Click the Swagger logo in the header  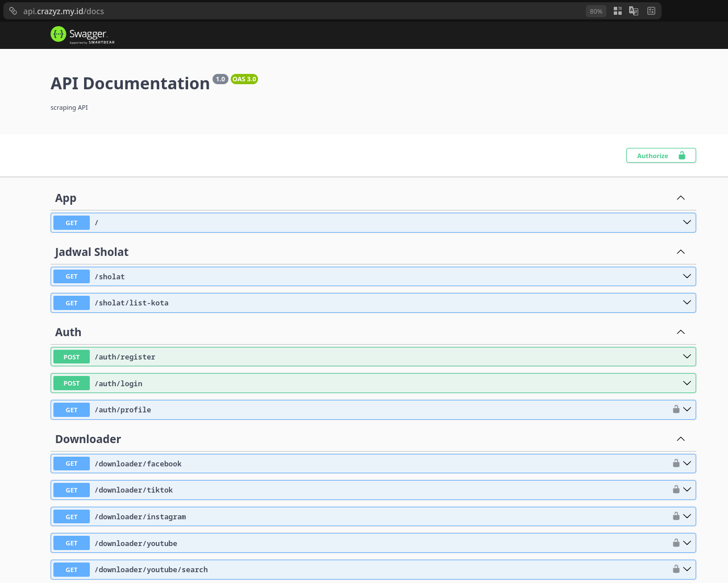tap(82, 35)
